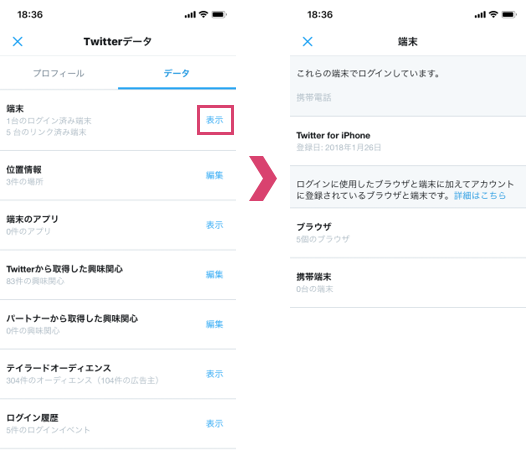
Task: Show ログイン履歴 events
Action: coord(215,423)
